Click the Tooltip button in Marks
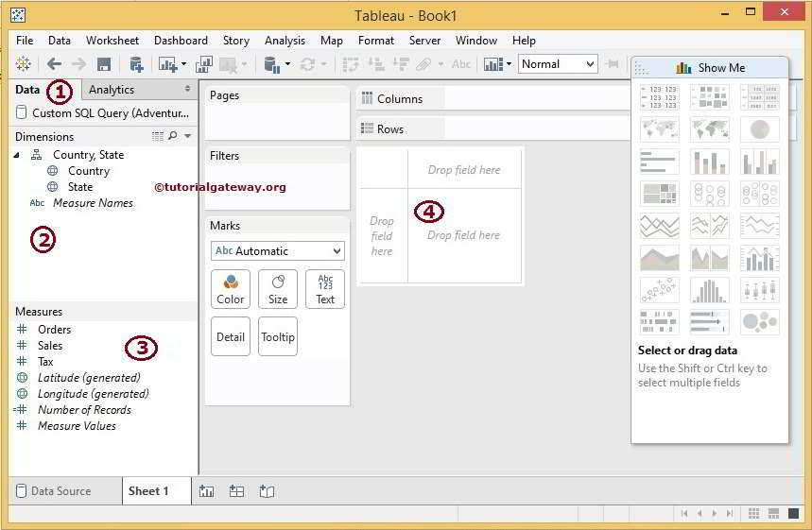812x530 pixels. pos(278,336)
